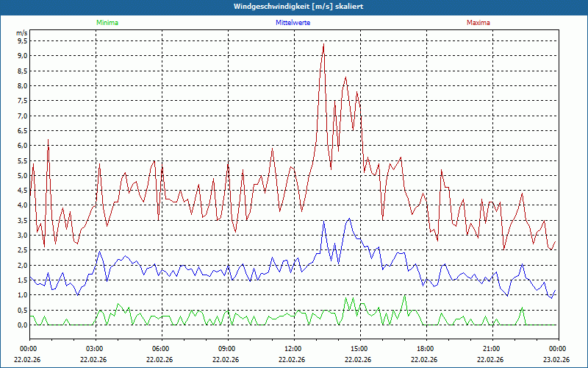
Task: Select the 0,0 y-axis value
Action: (x=21, y=325)
